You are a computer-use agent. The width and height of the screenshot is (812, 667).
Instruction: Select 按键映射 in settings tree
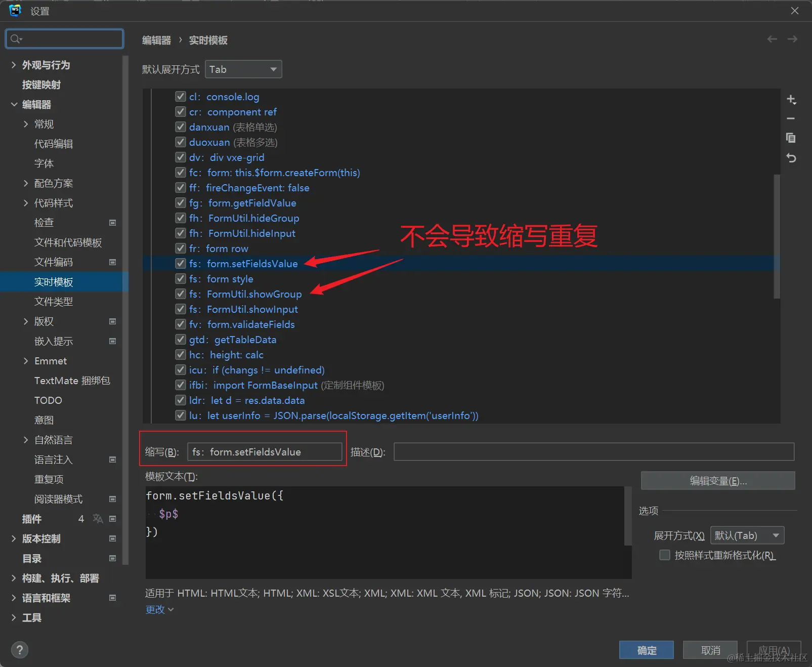41,85
